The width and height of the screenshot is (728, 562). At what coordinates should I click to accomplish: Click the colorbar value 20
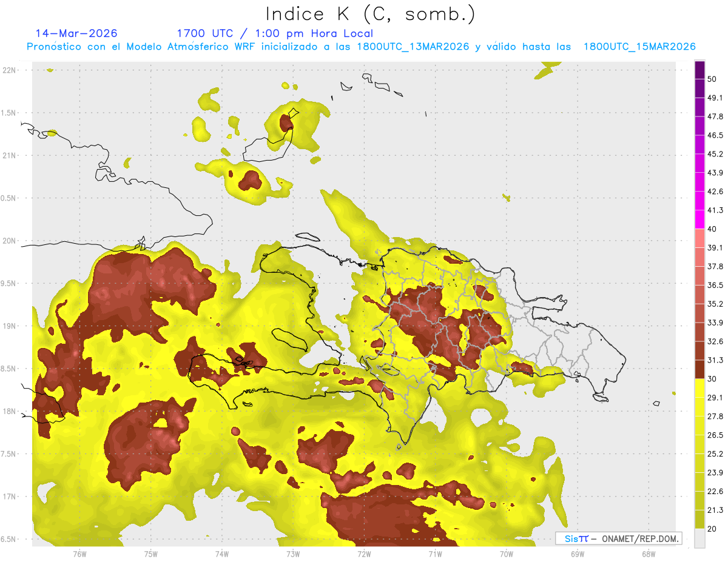pyautogui.click(x=712, y=529)
